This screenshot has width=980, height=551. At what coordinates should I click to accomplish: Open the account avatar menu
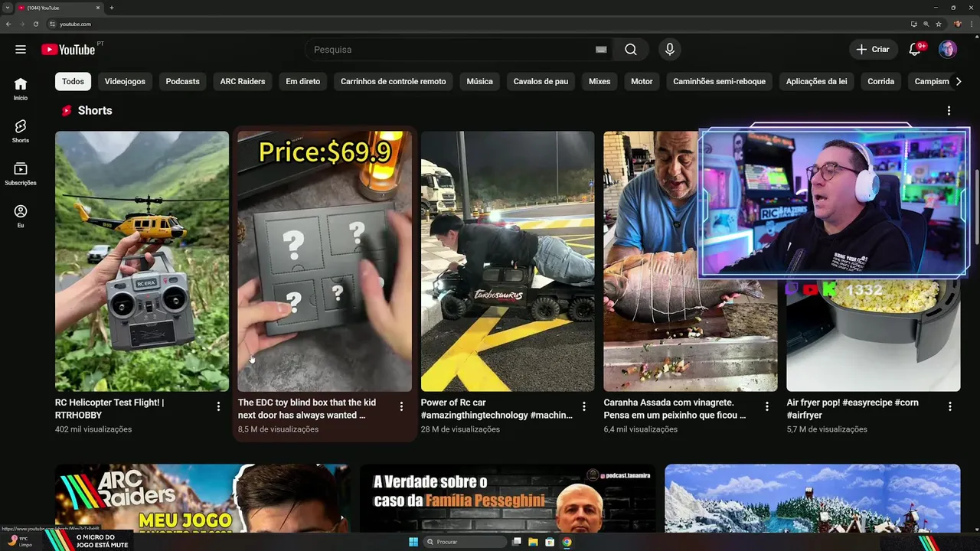(x=948, y=50)
